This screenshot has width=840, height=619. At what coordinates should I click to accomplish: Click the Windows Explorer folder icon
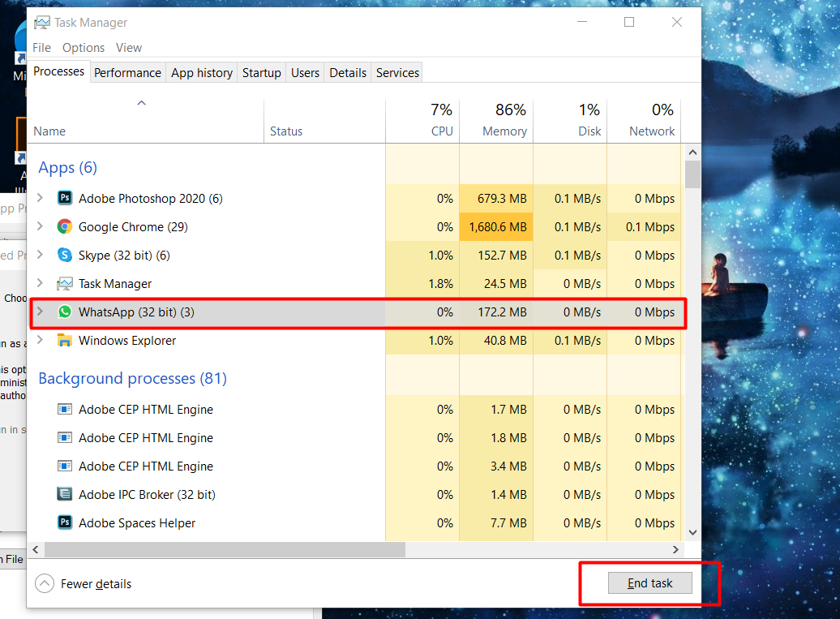tap(65, 340)
